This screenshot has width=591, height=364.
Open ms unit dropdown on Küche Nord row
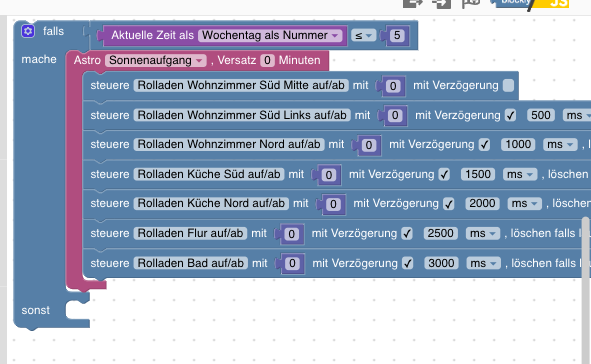click(x=524, y=203)
